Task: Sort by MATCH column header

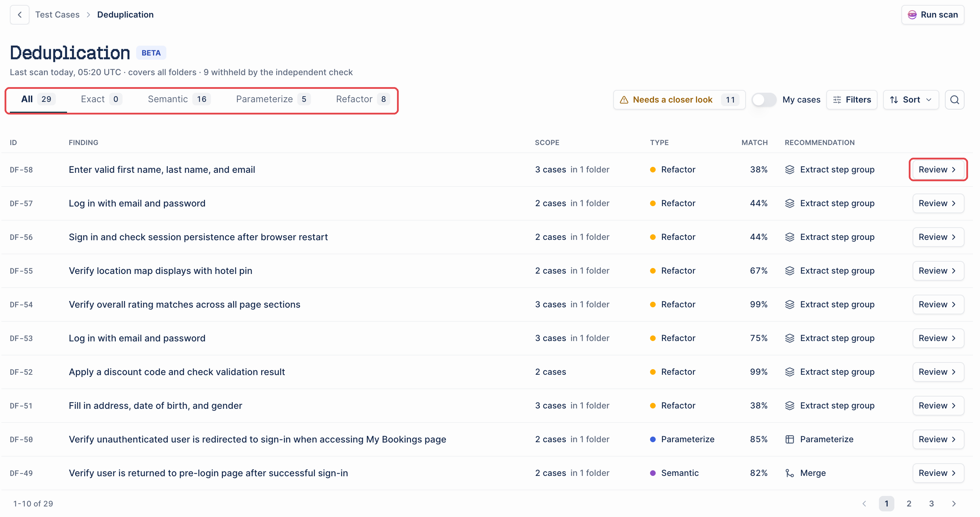Action: pyautogui.click(x=754, y=142)
